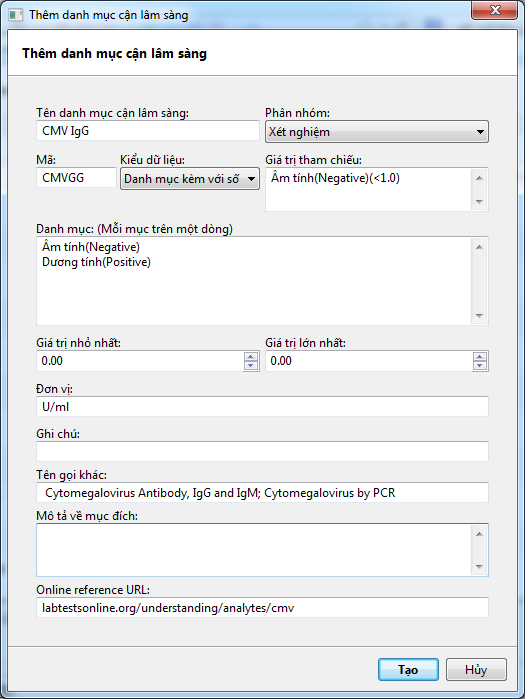This screenshot has height=699, width=530.
Task: Click scroll-down arrow in Mô tả về mục đích box
Action: pyautogui.click(x=479, y=567)
